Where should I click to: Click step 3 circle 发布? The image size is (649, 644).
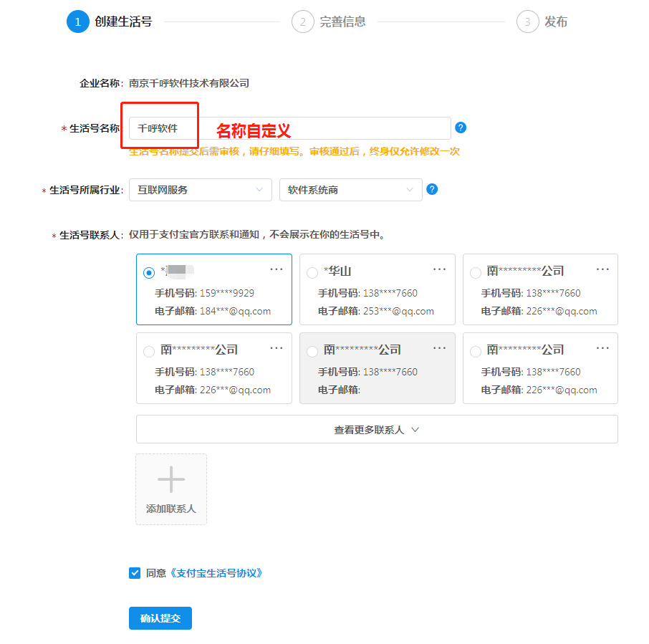(x=527, y=21)
